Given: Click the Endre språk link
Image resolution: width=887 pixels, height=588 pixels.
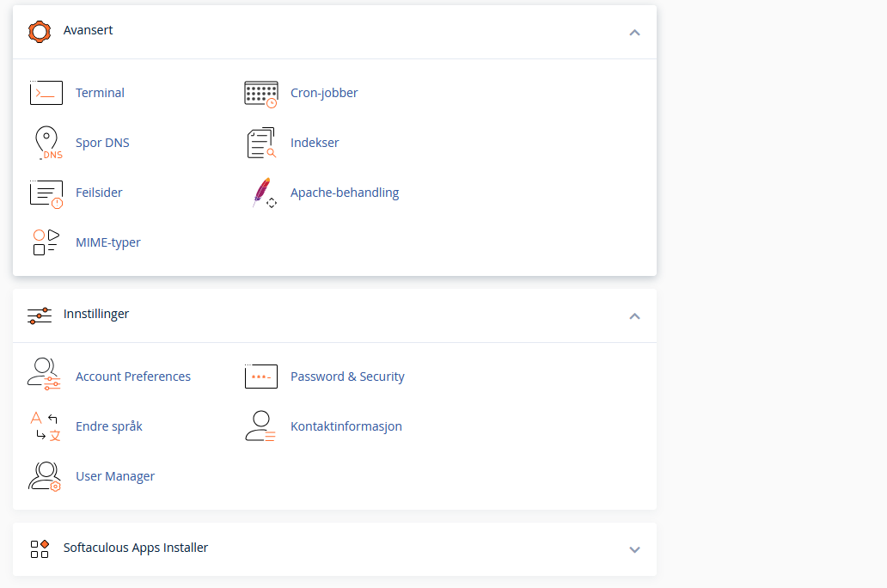Looking at the screenshot, I should [x=109, y=426].
